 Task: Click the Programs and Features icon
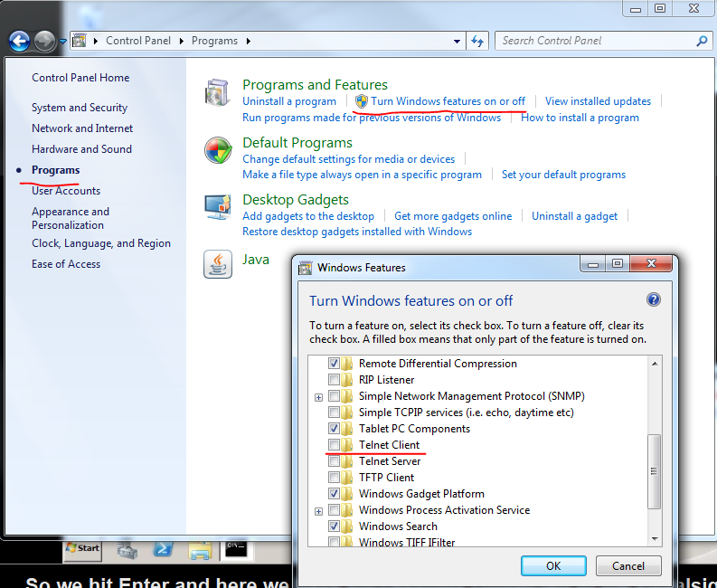coord(218,93)
